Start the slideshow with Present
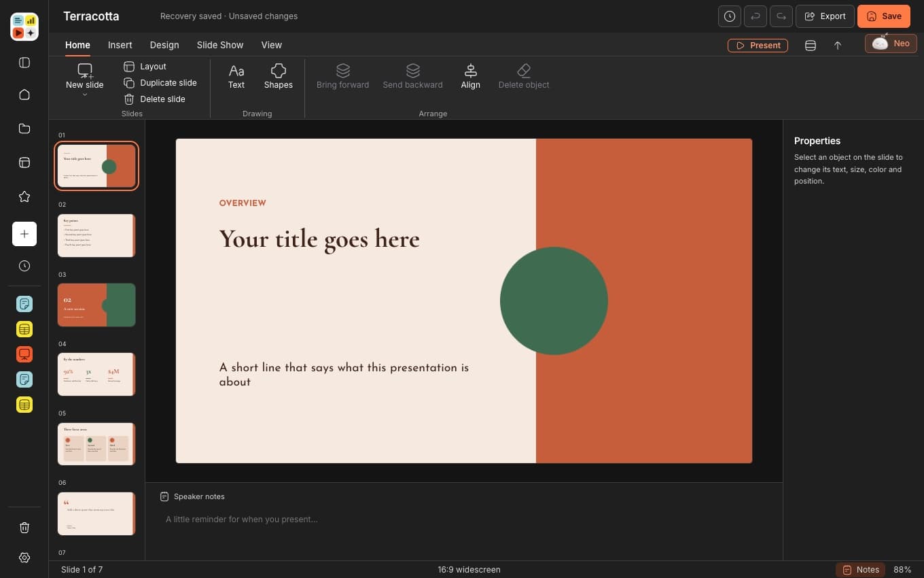This screenshot has width=924, height=578. [x=758, y=46]
